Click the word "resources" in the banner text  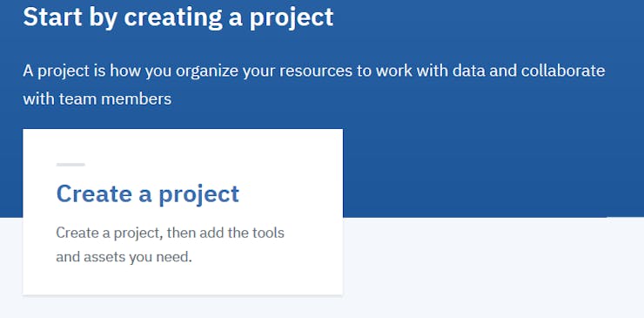[x=315, y=71]
